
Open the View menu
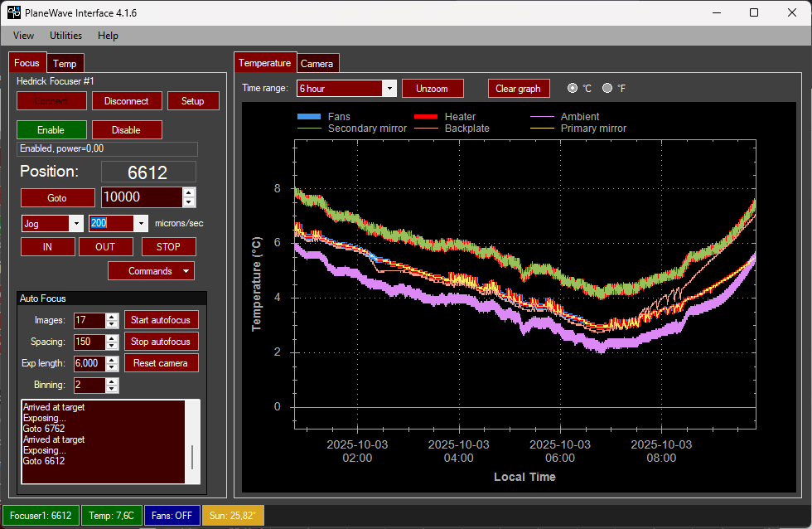(23, 36)
